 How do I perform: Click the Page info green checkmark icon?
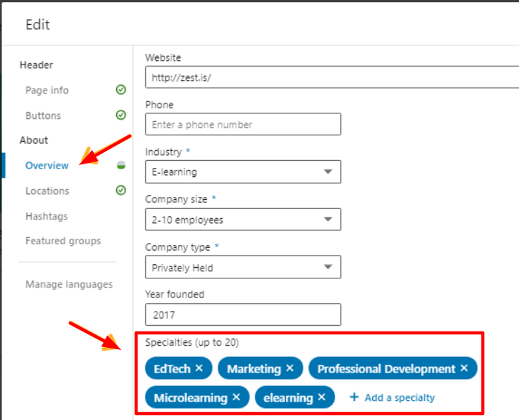tap(121, 90)
